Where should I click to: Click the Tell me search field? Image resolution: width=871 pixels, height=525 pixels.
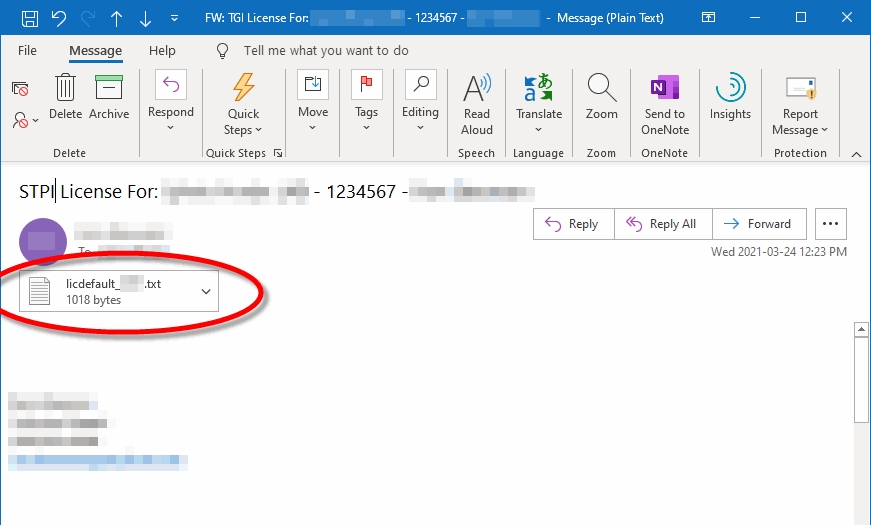[x=326, y=50]
